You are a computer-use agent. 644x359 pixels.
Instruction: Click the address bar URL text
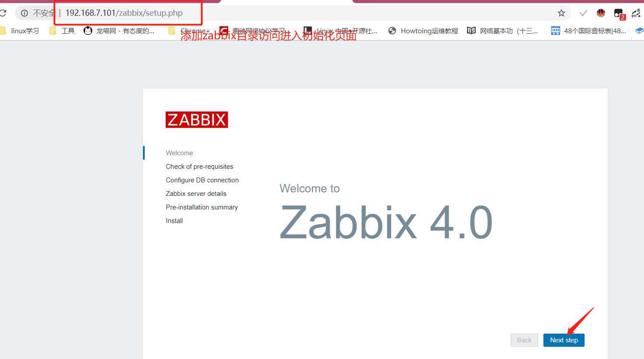pyautogui.click(x=124, y=13)
